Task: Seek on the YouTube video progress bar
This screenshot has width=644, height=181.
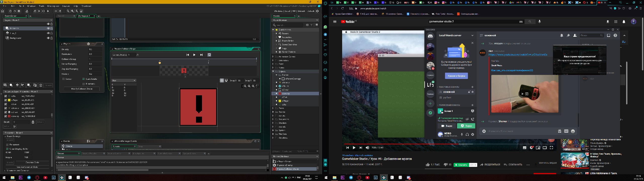Action: point(450,144)
